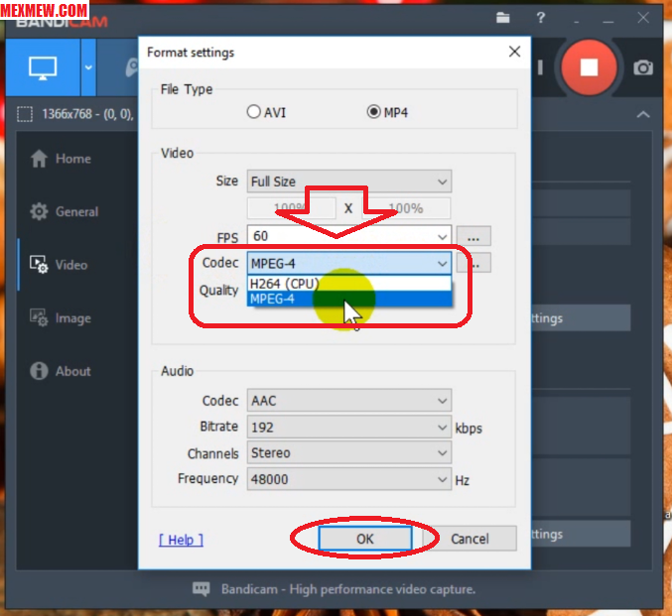672x616 pixels.
Task: Open Video tab in Bandicam sidebar
Action: point(59,265)
